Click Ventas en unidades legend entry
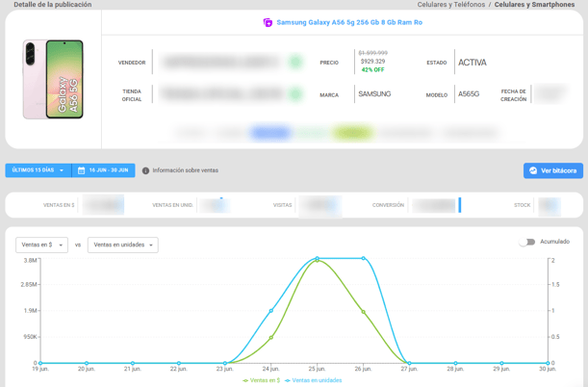The height and width of the screenshot is (387, 588). (x=314, y=380)
